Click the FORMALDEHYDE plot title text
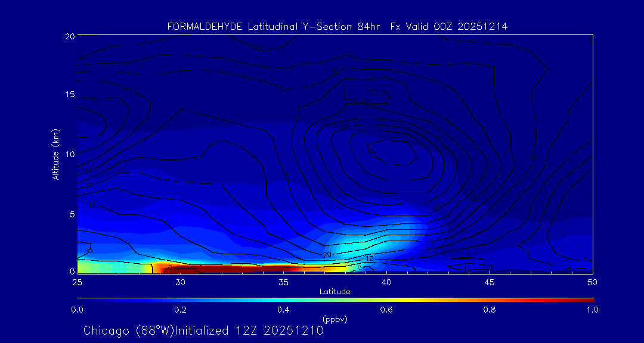This screenshot has height=343, width=644. pyautogui.click(x=337, y=26)
